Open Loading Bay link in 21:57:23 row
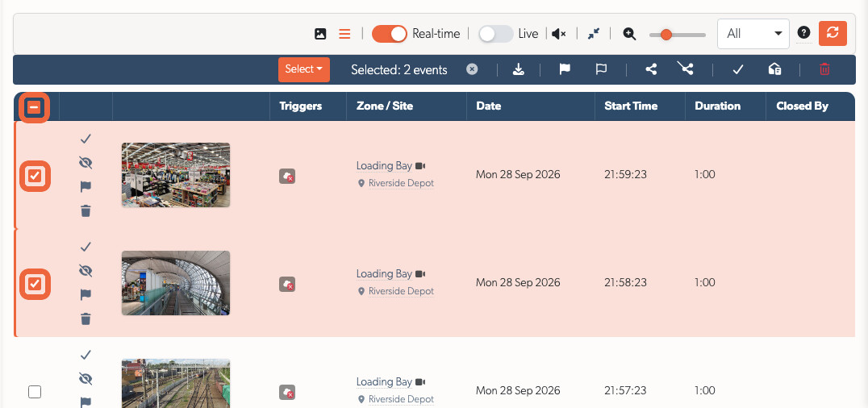The image size is (868, 408). [x=384, y=381]
